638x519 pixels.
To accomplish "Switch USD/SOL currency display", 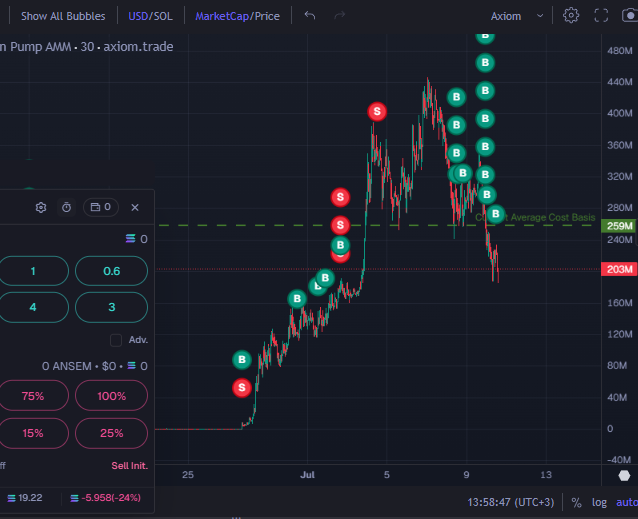I will (150, 16).
